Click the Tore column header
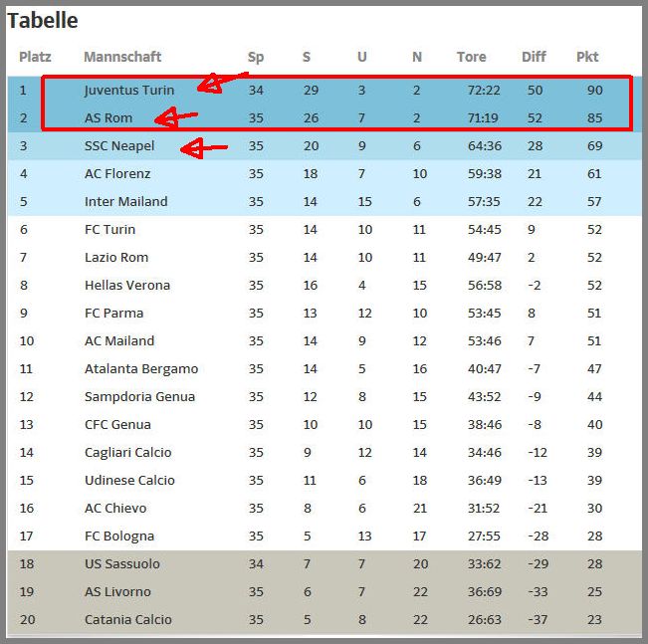The width and height of the screenshot is (648, 644). point(471,57)
